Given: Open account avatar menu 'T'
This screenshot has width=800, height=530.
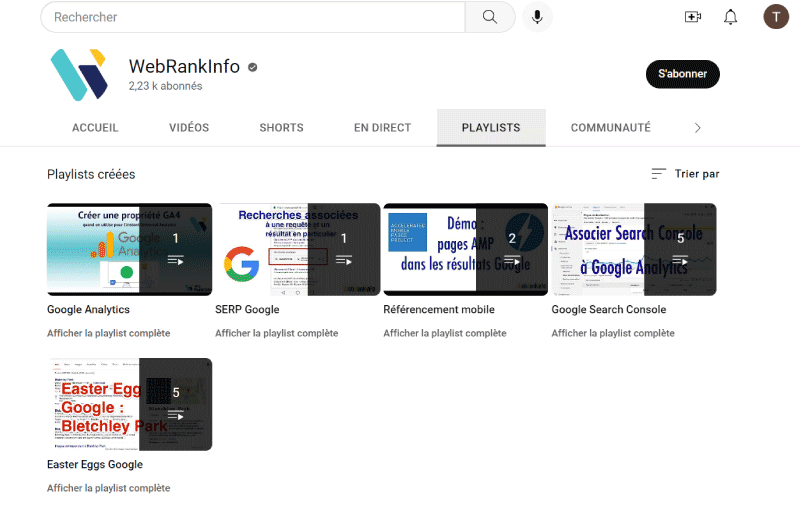Looking at the screenshot, I should click(x=776, y=17).
